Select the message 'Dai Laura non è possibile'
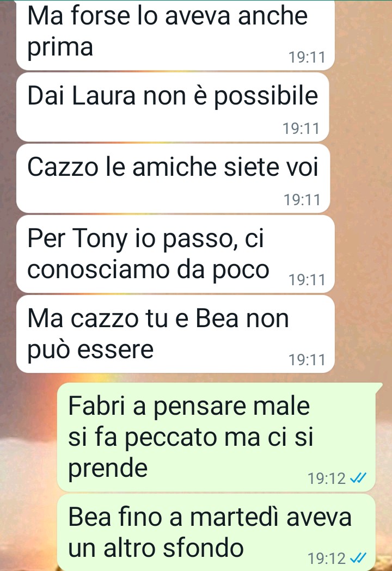The height and width of the screenshot is (571, 392). 173,107
